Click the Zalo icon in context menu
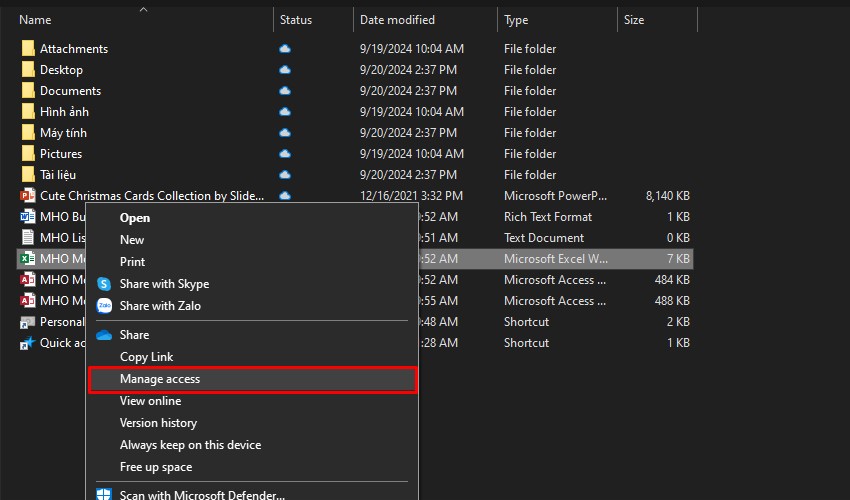Image resolution: width=850 pixels, height=500 pixels. point(104,306)
